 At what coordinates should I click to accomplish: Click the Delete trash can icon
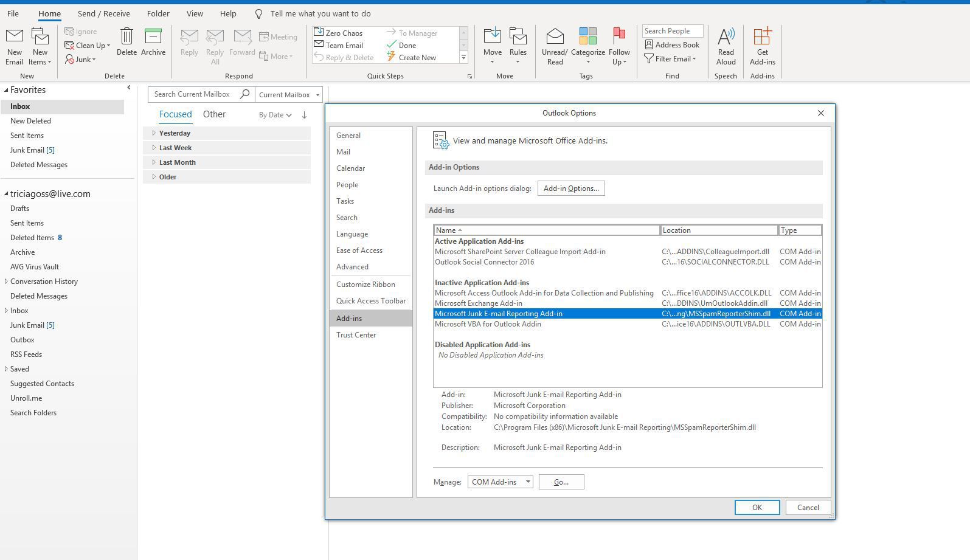pos(126,36)
